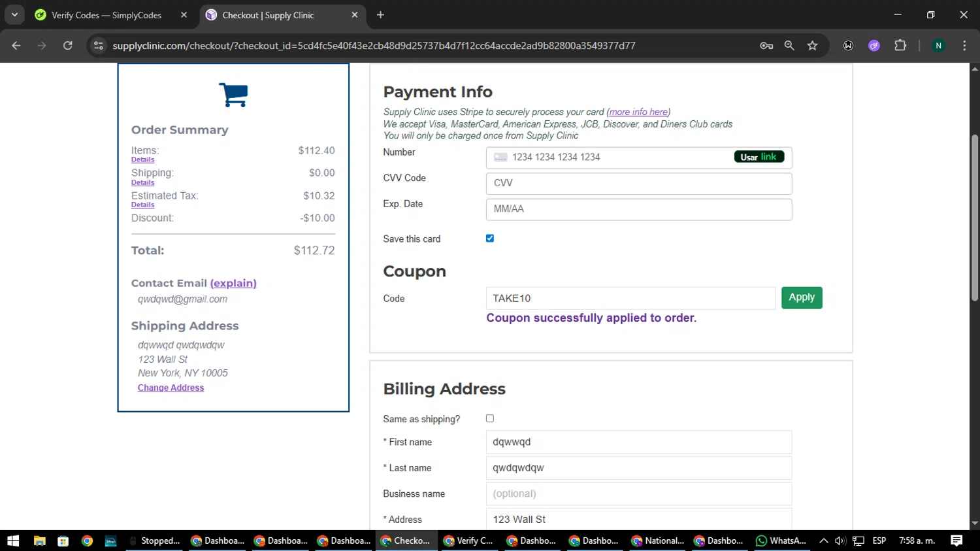Open the Chrome icon pinned in the taskbar

[x=87, y=541]
